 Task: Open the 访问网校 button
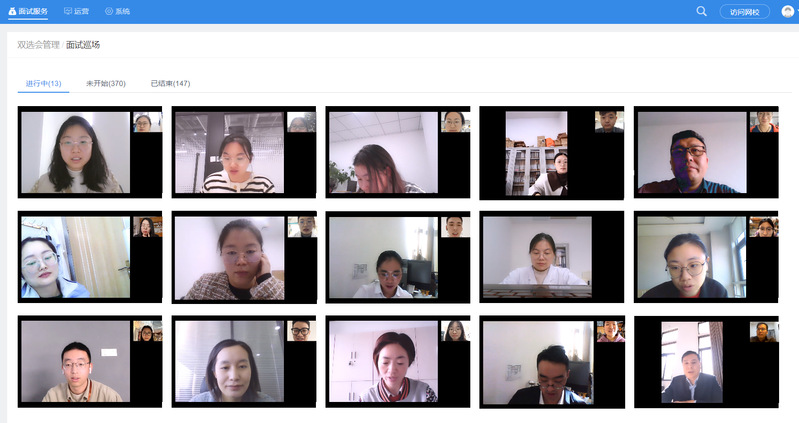(x=744, y=12)
